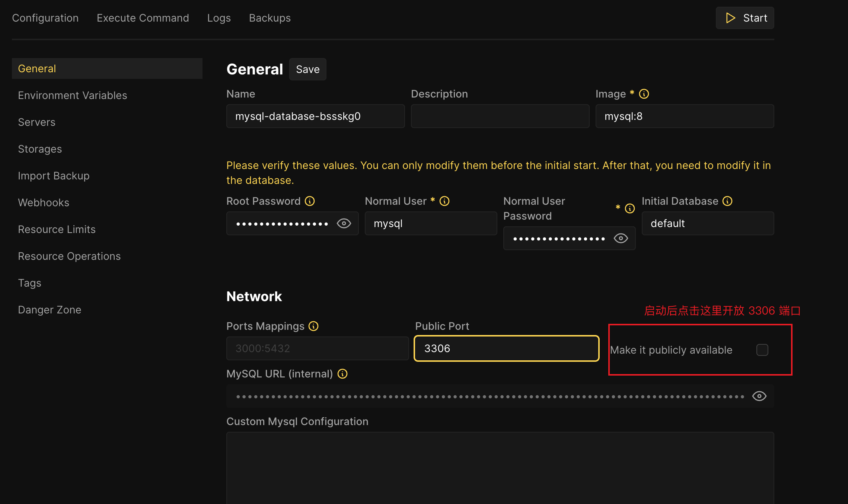Reveal the Root Password with eye icon

[344, 223]
